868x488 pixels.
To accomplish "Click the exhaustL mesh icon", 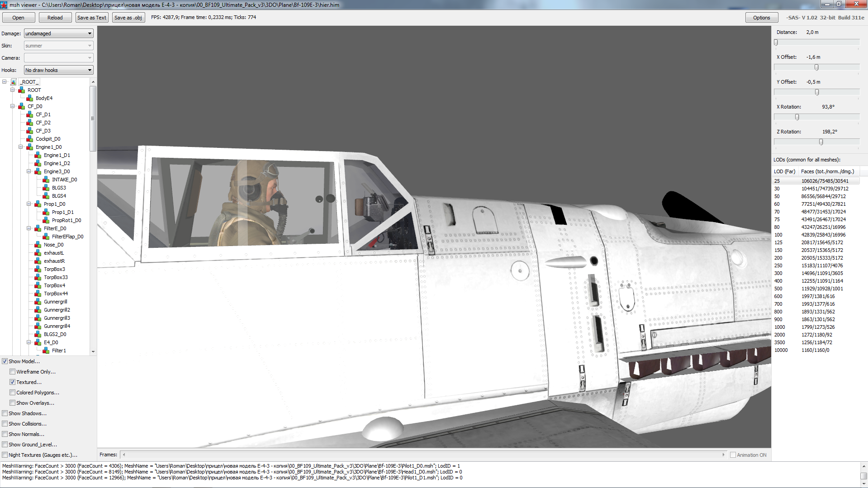I will click(x=38, y=253).
